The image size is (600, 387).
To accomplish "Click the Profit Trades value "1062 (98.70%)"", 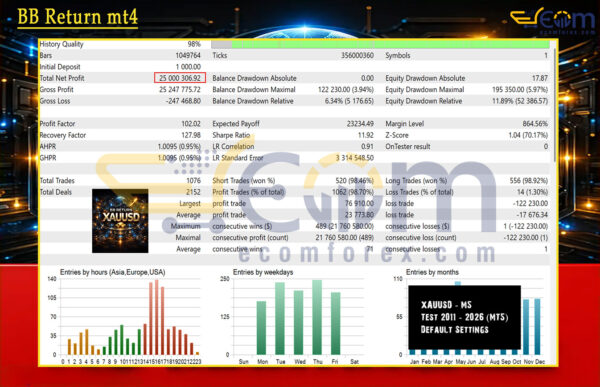I will click(353, 192).
